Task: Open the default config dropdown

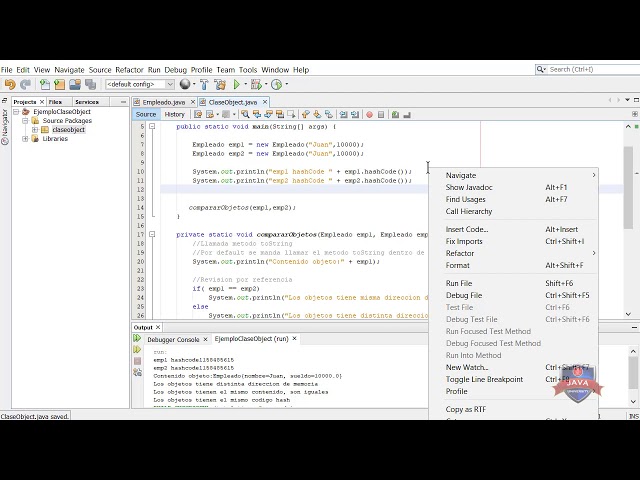Action: [140, 84]
